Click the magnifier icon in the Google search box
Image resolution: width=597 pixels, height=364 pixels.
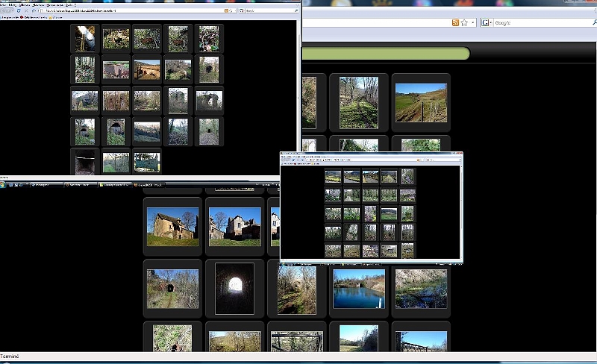(x=593, y=23)
